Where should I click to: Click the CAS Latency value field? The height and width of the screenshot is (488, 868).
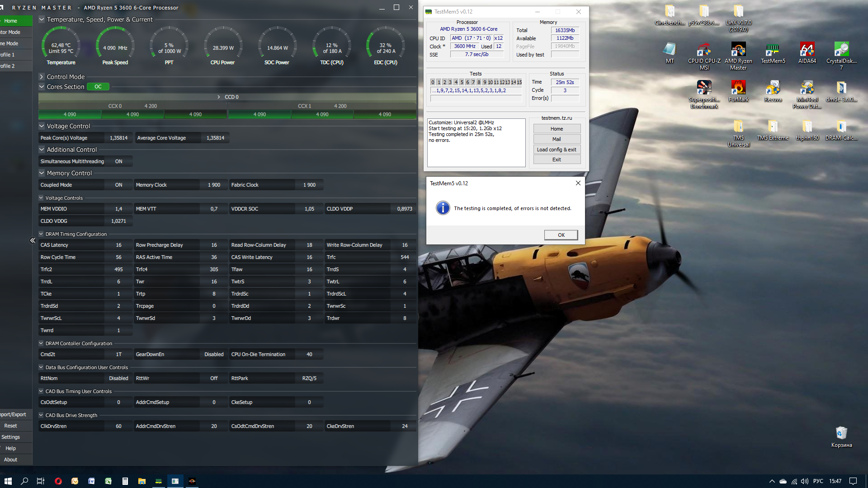[118, 245]
